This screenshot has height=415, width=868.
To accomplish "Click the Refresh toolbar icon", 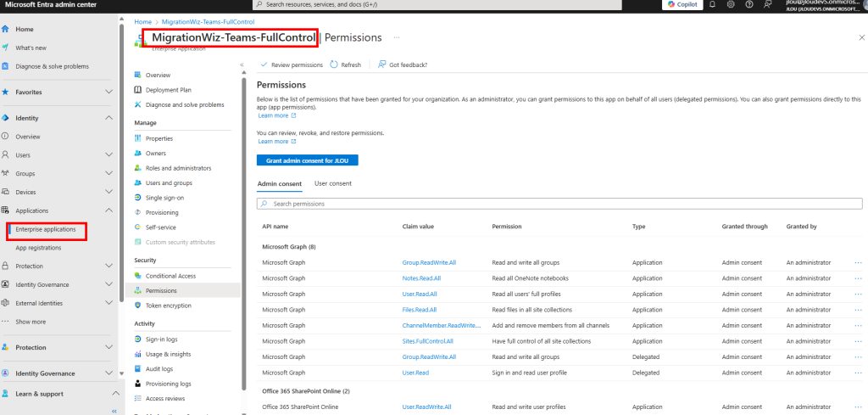I will 334,64.
